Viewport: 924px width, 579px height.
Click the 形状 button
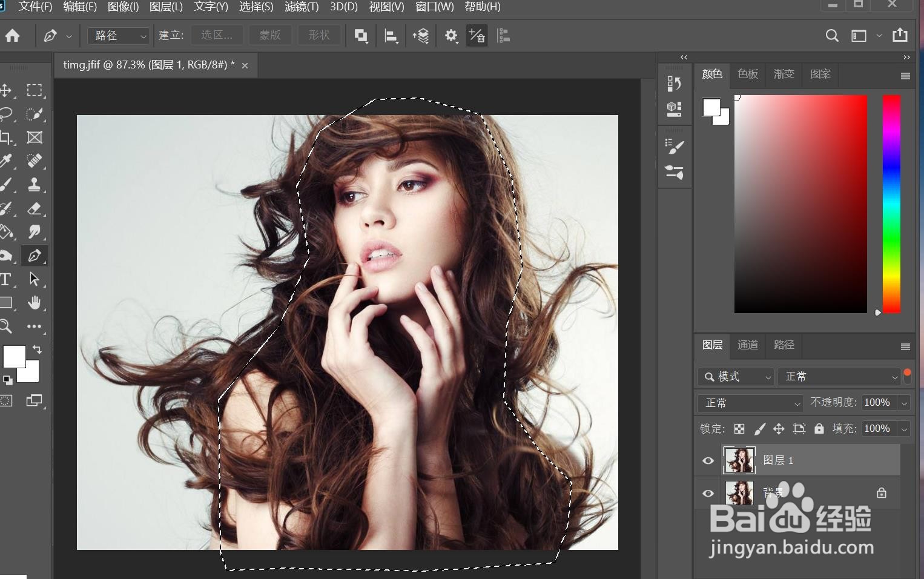click(x=319, y=36)
